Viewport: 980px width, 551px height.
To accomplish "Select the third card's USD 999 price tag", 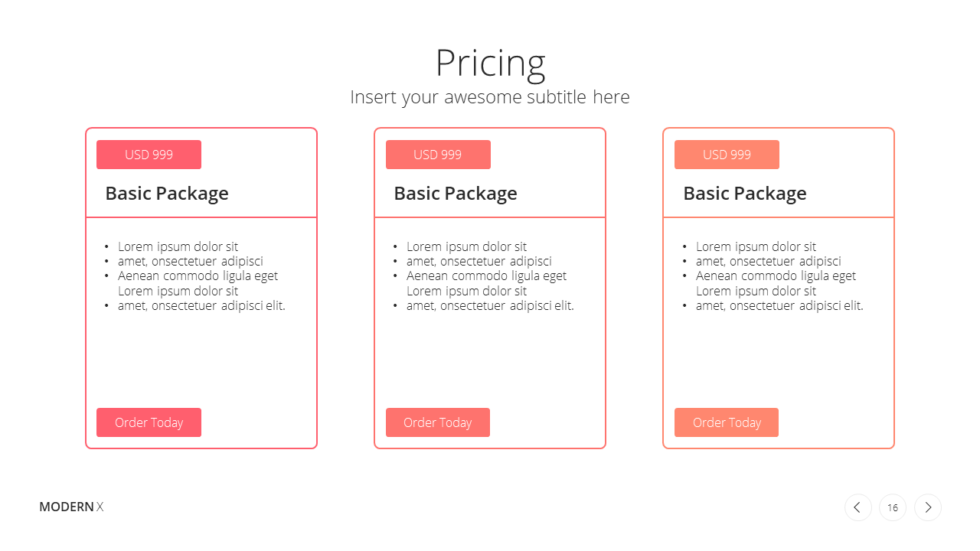I will pos(727,155).
